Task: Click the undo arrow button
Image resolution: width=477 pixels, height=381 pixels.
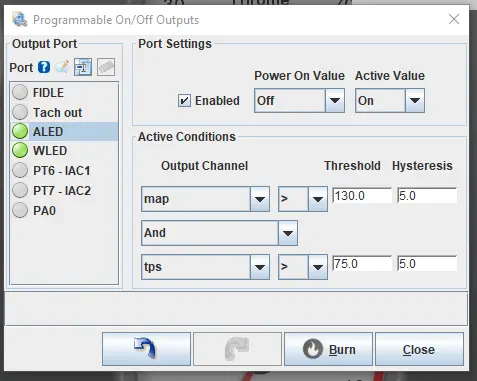Action: pos(146,349)
